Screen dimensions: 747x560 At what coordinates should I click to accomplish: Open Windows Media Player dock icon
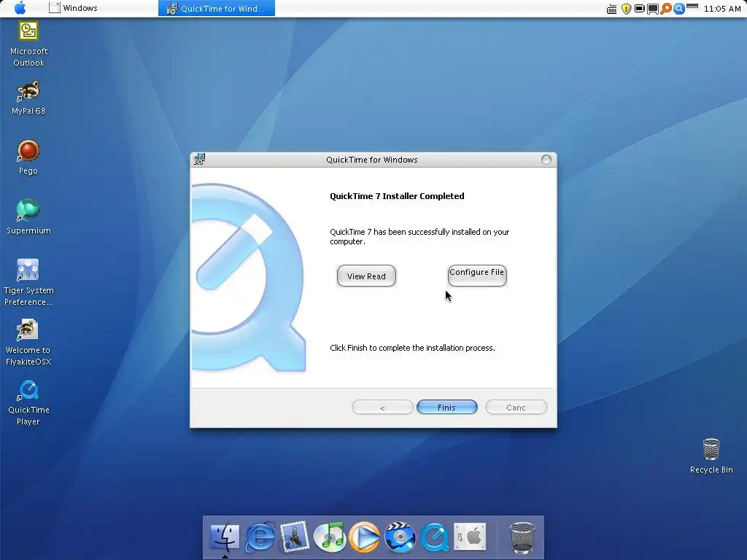(x=365, y=537)
